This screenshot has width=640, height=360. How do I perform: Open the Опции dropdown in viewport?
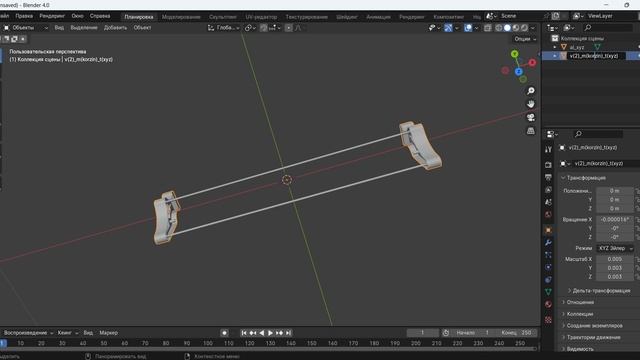(x=525, y=39)
